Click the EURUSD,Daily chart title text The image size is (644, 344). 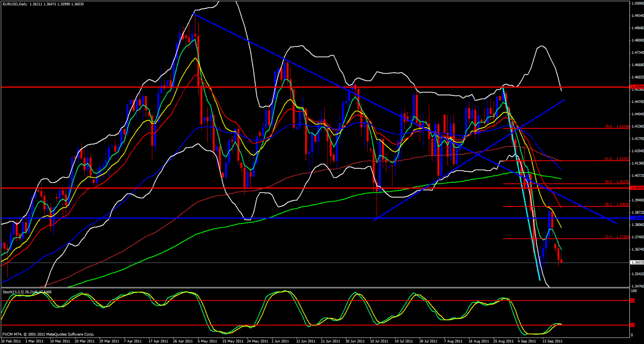pyautogui.click(x=14, y=4)
